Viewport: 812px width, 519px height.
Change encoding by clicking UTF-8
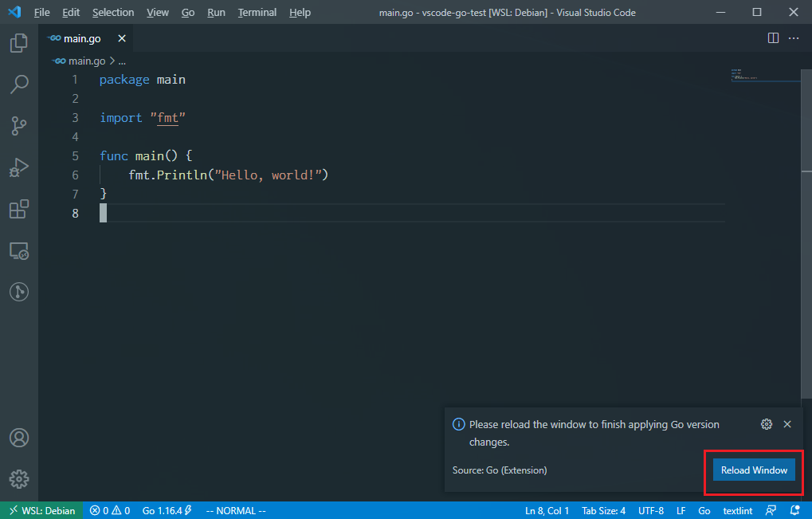[x=651, y=510]
